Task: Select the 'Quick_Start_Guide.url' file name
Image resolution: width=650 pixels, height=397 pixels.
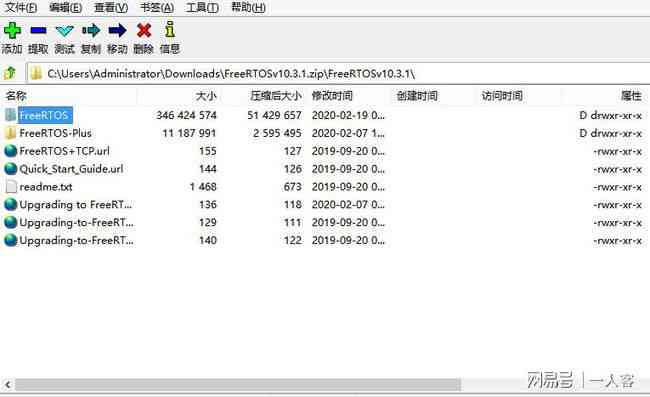Action: point(71,169)
